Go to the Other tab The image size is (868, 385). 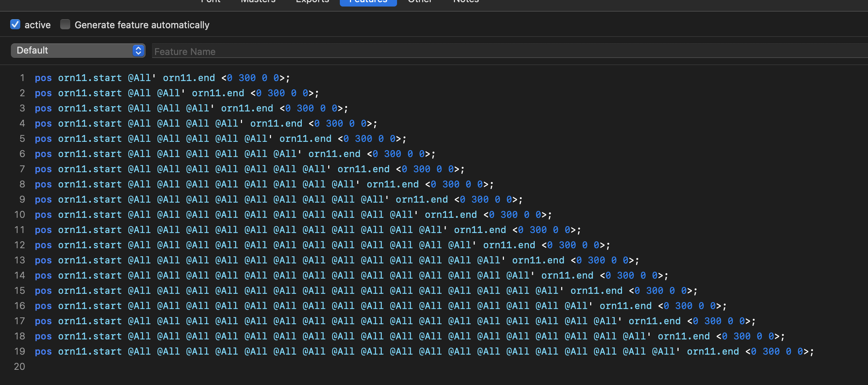coord(420,1)
